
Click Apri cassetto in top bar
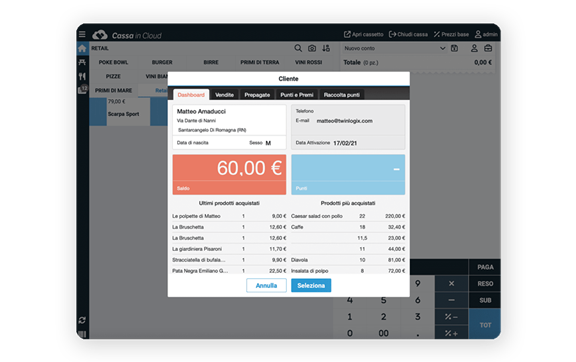[x=364, y=34]
